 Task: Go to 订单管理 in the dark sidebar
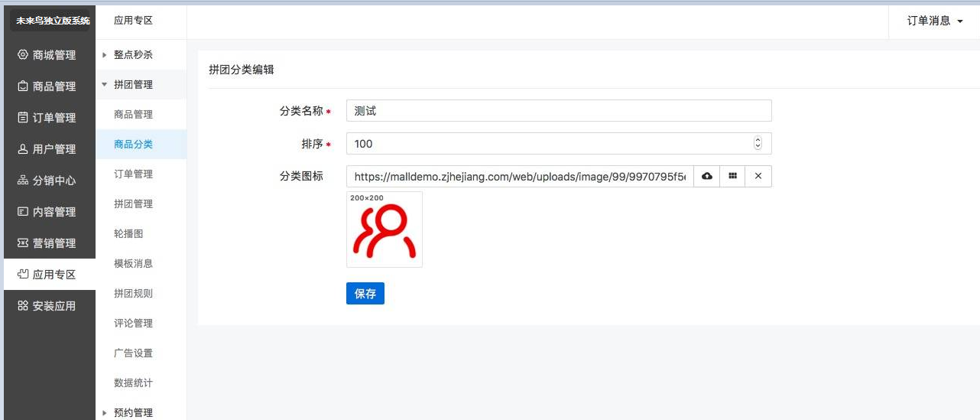[x=50, y=118]
